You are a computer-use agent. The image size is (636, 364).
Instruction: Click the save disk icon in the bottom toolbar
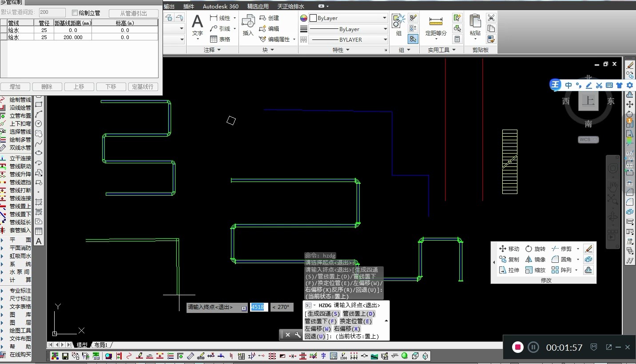65,356
